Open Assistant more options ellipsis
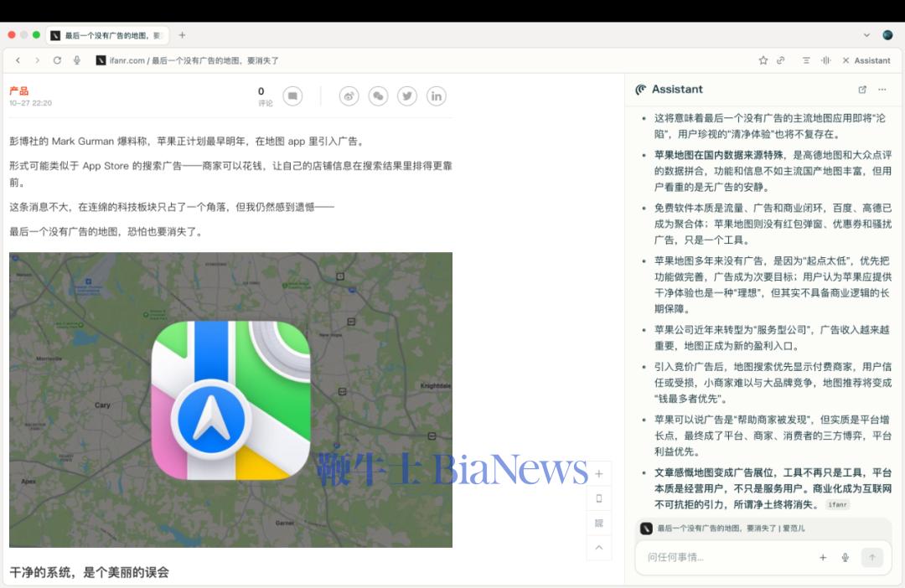 882,90
